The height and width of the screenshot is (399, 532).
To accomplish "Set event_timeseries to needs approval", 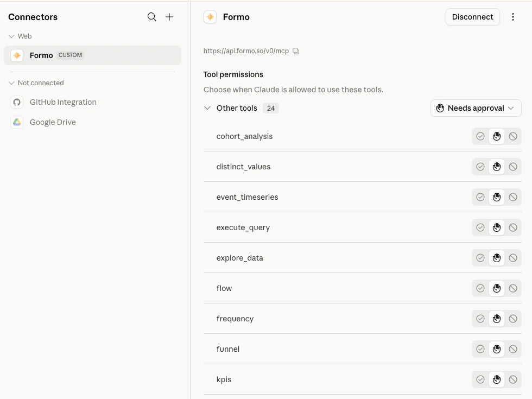I will pos(496,197).
